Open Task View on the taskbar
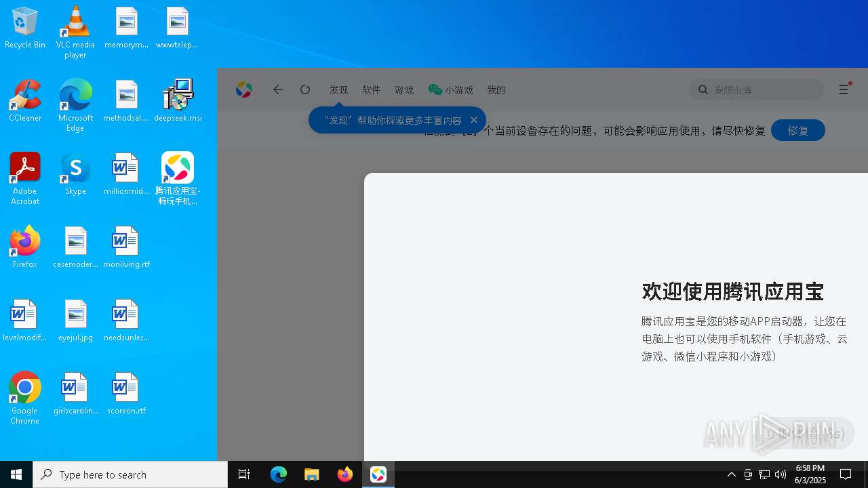Viewport: 868px width, 488px height. pyautogui.click(x=244, y=474)
